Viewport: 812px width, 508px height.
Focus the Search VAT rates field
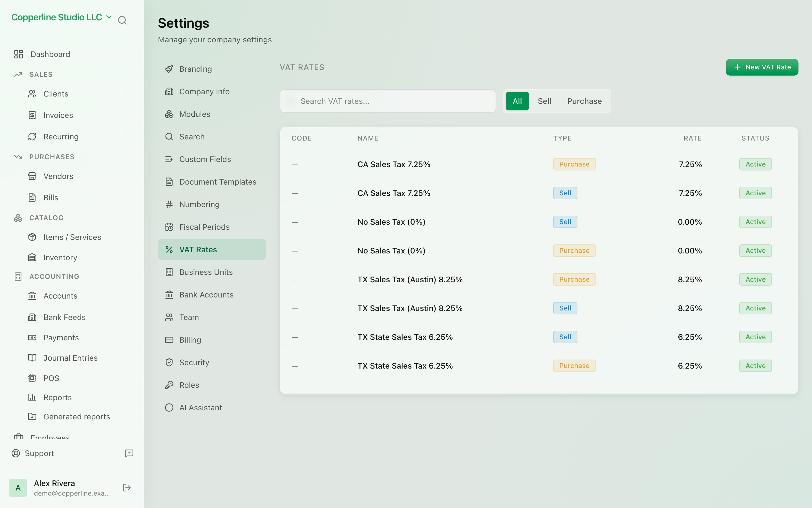point(388,101)
